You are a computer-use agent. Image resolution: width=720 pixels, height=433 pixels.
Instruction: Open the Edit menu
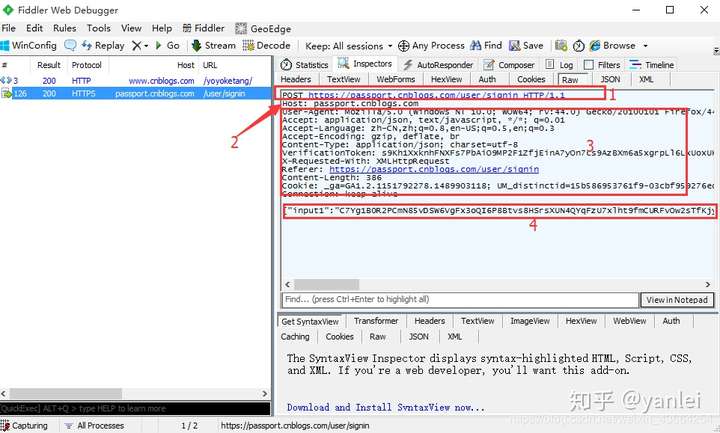pyautogui.click(x=34, y=28)
